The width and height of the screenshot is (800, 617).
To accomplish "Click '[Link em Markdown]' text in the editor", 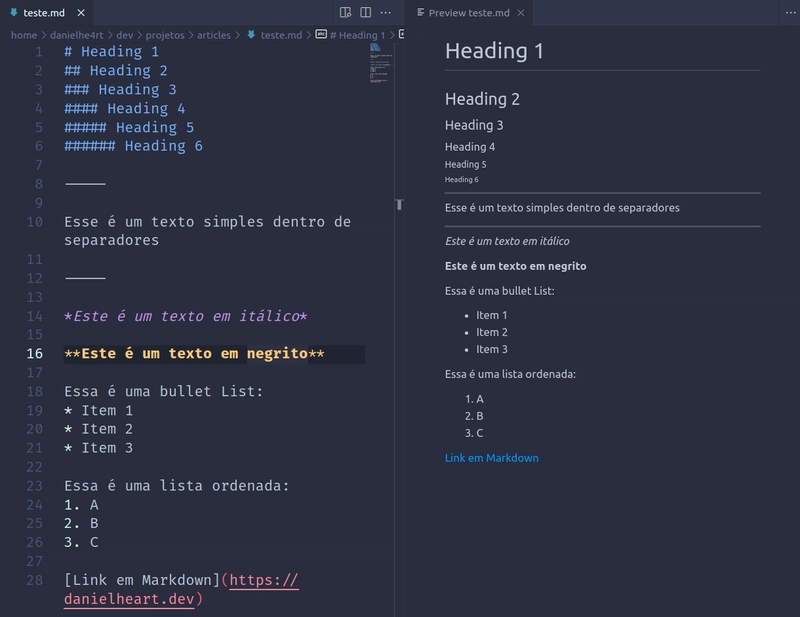I will (142, 580).
